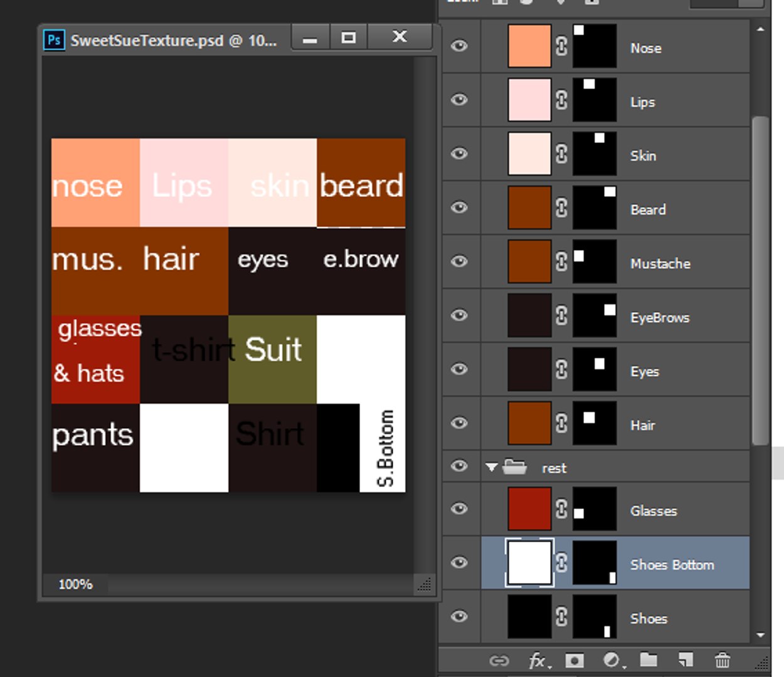
Task: Click the mask link icon on Beard layer
Action: tap(561, 207)
